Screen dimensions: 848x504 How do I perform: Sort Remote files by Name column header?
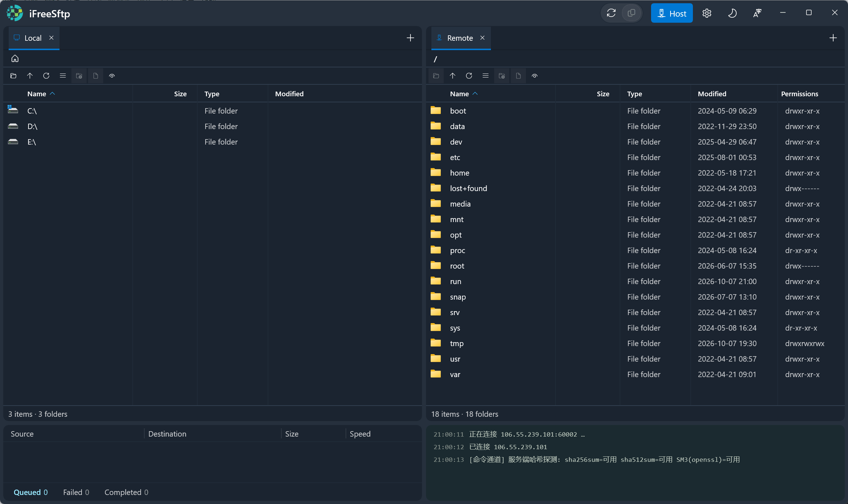pyautogui.click(x=460, y=94)
